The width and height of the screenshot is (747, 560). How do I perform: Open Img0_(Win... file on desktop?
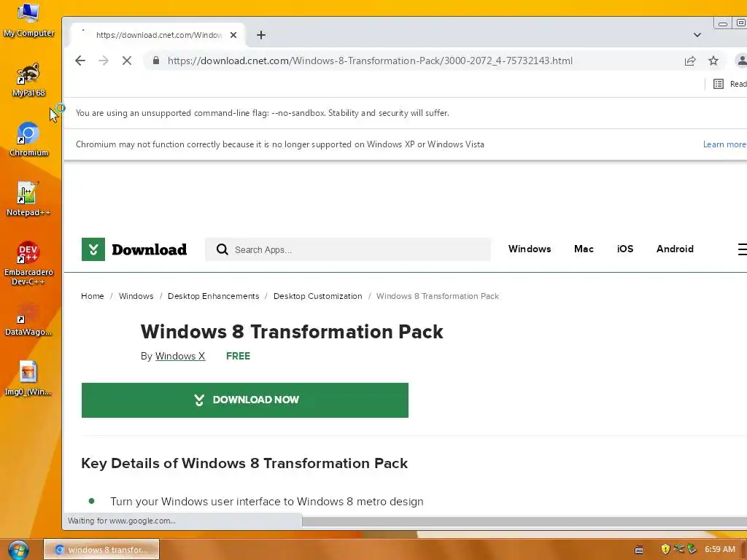(28, 378)
